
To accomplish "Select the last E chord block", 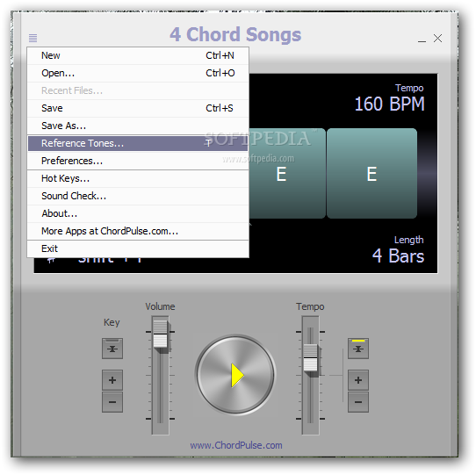I will [371, 173].
